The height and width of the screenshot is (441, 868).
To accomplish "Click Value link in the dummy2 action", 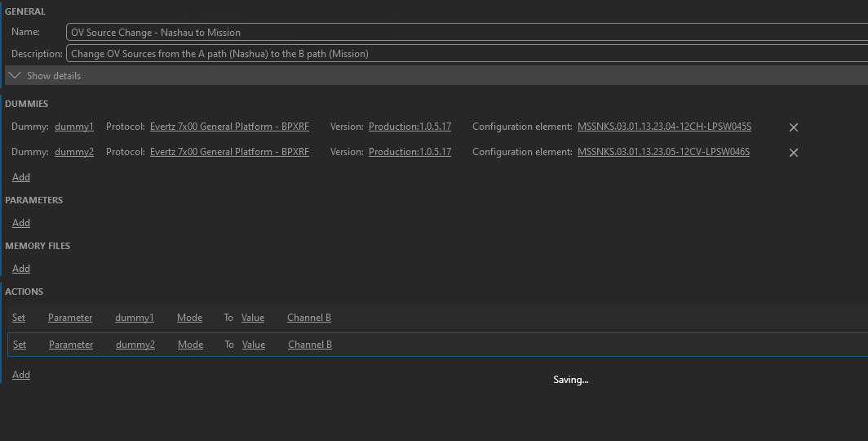I will pyautogui.click(x=254, y=345).
